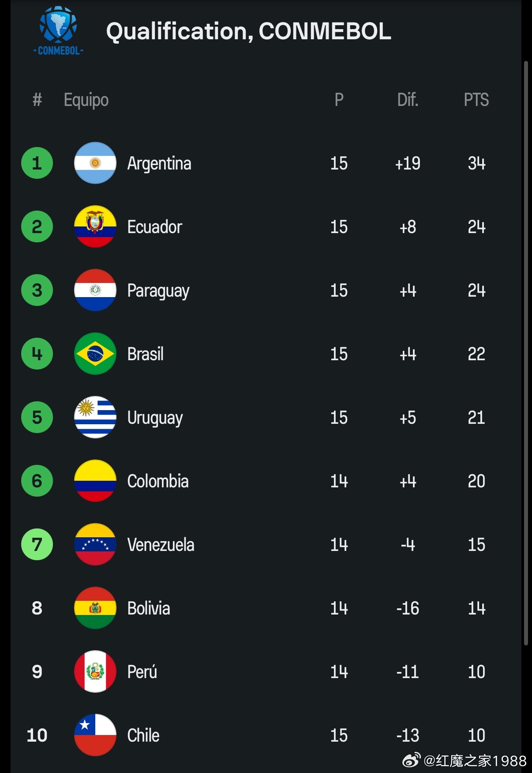Open the Colombia flag icon

click(95, 481)
